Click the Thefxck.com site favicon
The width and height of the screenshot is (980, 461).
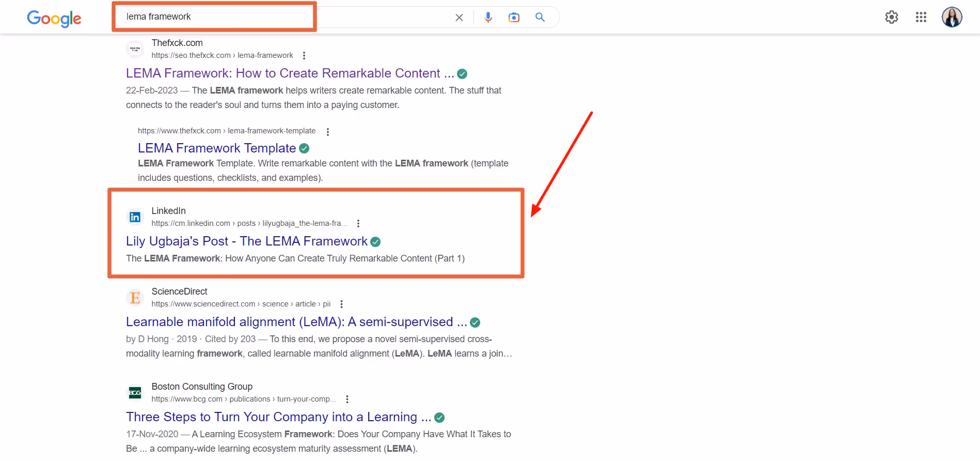click(135, 49)
